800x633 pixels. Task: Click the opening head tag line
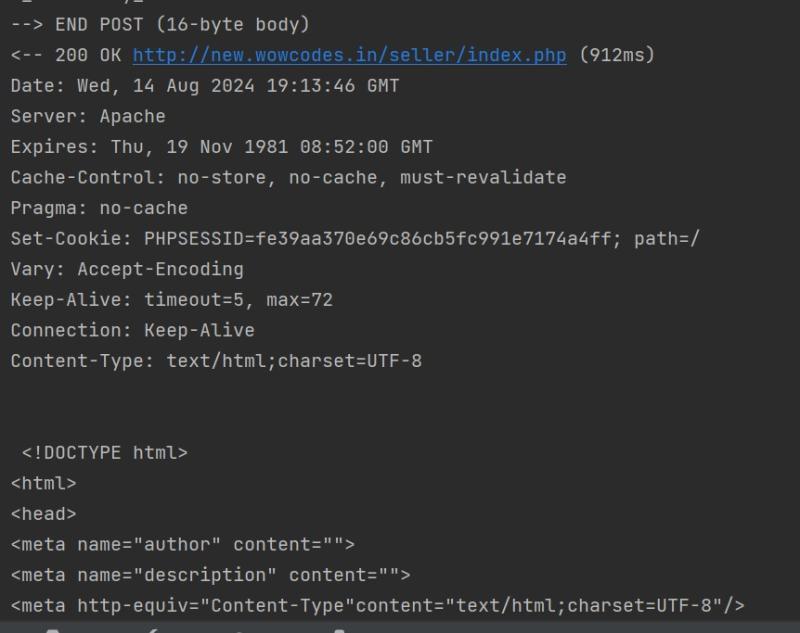coord(43,514)
